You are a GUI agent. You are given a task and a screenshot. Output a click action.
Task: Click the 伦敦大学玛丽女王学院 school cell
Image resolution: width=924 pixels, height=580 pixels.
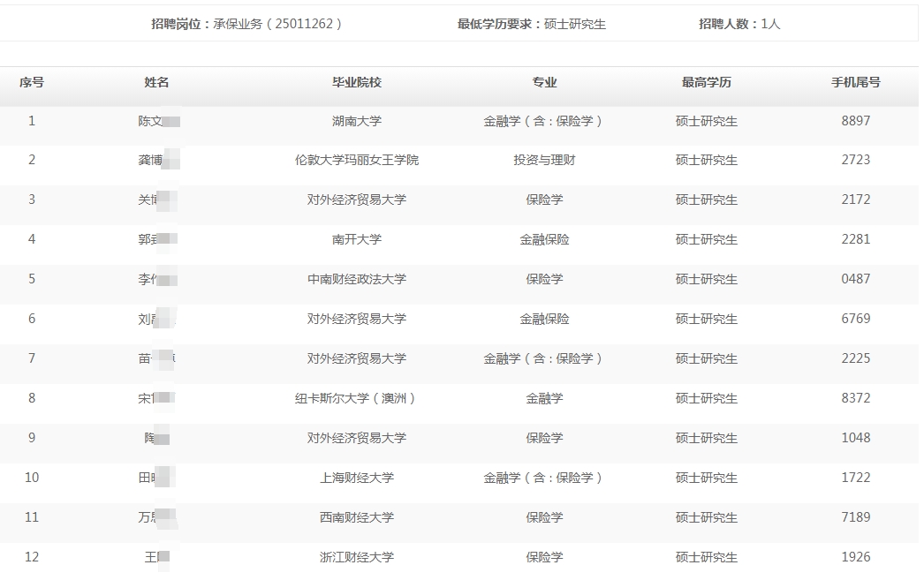click(x=356, y=160)
